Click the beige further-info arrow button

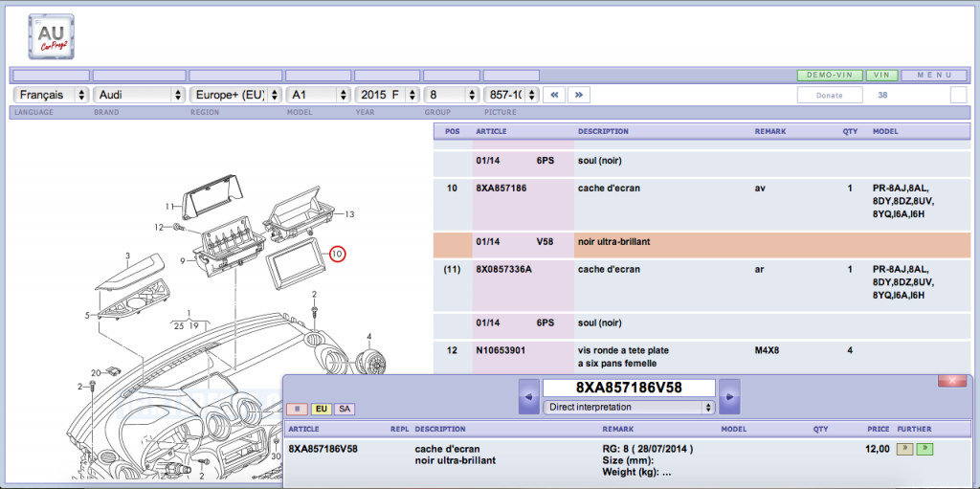click(903, 449)
